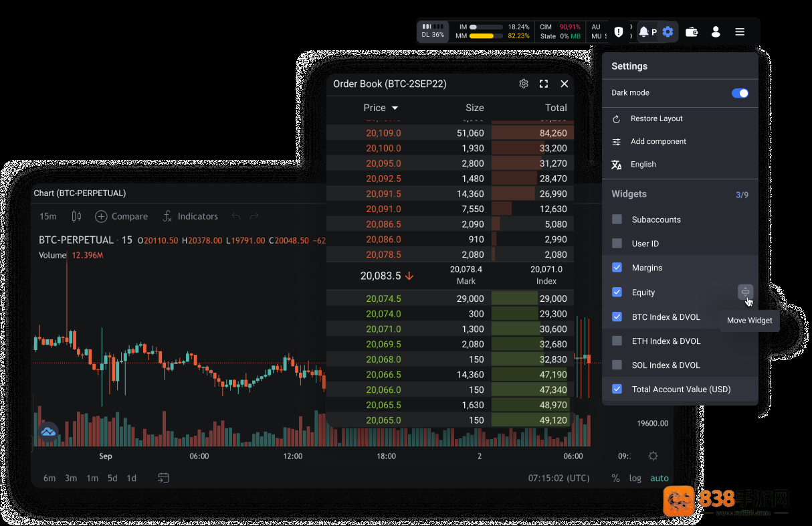The height and width of the screenshot is (526, 812).
Task: Click the bid price 20,074.5 row
Action: pos(450,298)
